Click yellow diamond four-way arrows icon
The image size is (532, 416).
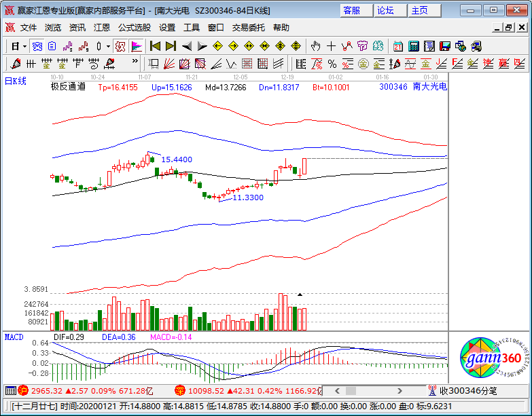pyautogui.click(x=280, y=45)
